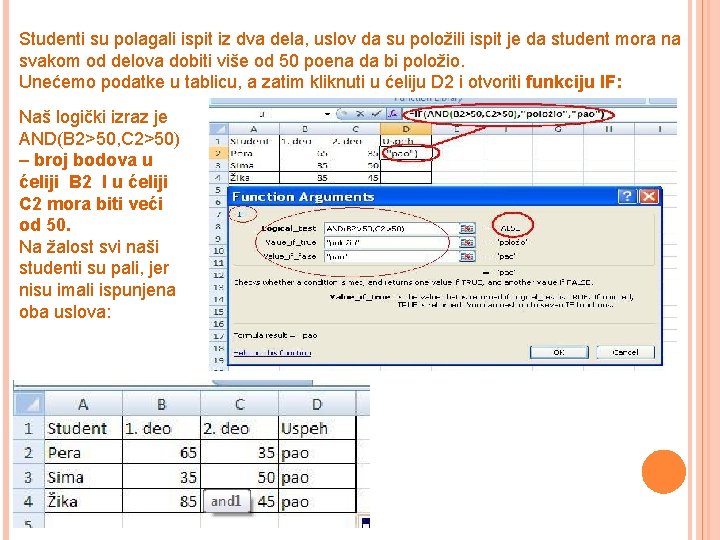Screen dimensions: 720x540
Task: Collapse dialog using Logical_test range icon
Action: tap(467, 228)
